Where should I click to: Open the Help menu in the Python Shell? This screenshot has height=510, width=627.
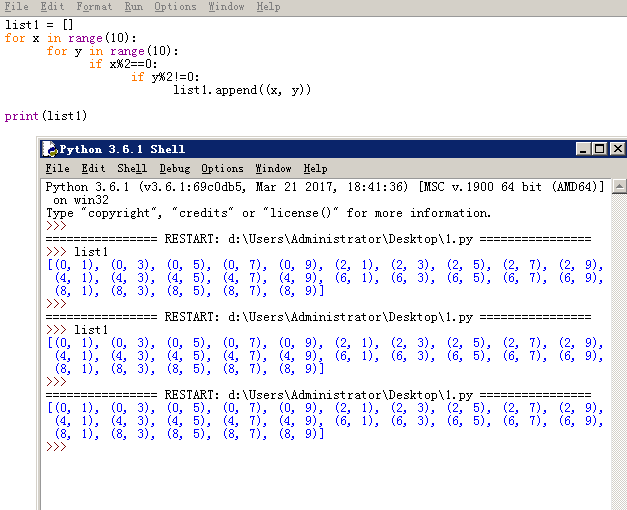[315, 169]
